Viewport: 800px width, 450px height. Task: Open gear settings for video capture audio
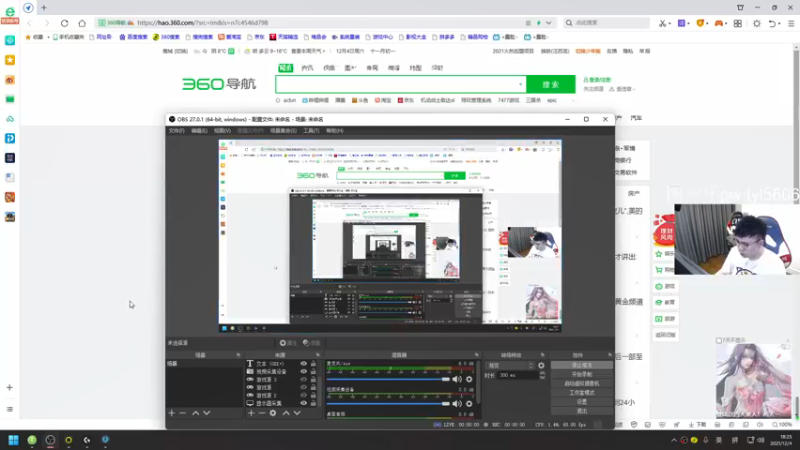(469, 404)
